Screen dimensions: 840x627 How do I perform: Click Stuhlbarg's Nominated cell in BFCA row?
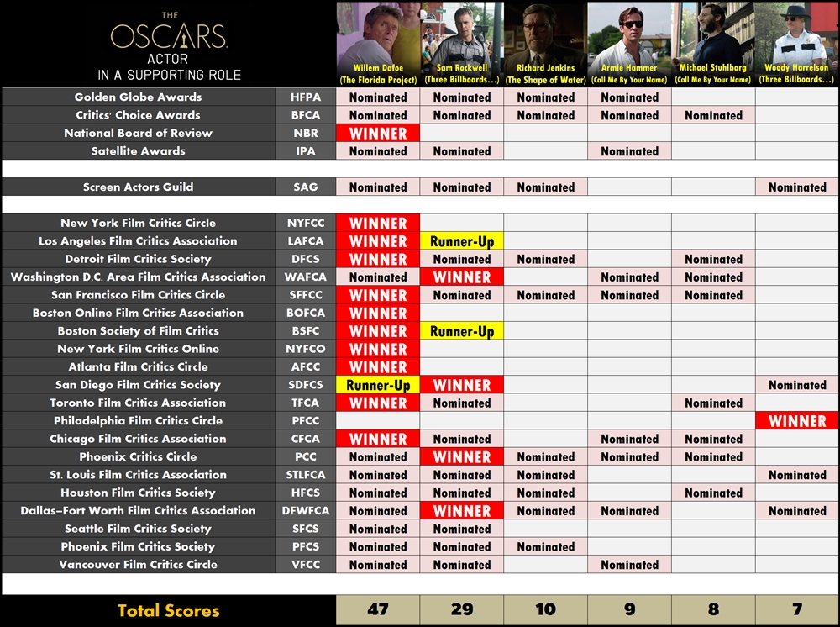tap(713, 115)
